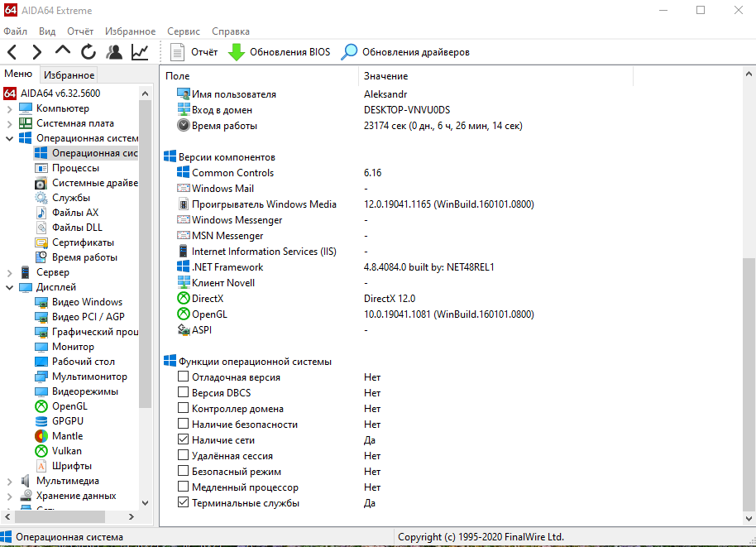Click the Отчёт report page icon
Image resolution: width=756 pixels, height=547 pixels.
(178, 52)
